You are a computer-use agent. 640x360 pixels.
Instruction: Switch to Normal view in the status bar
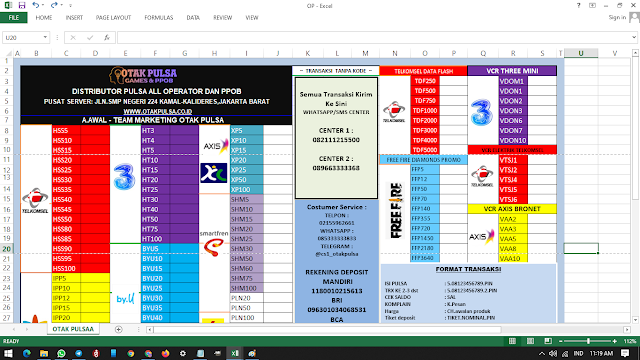[512, 341]
